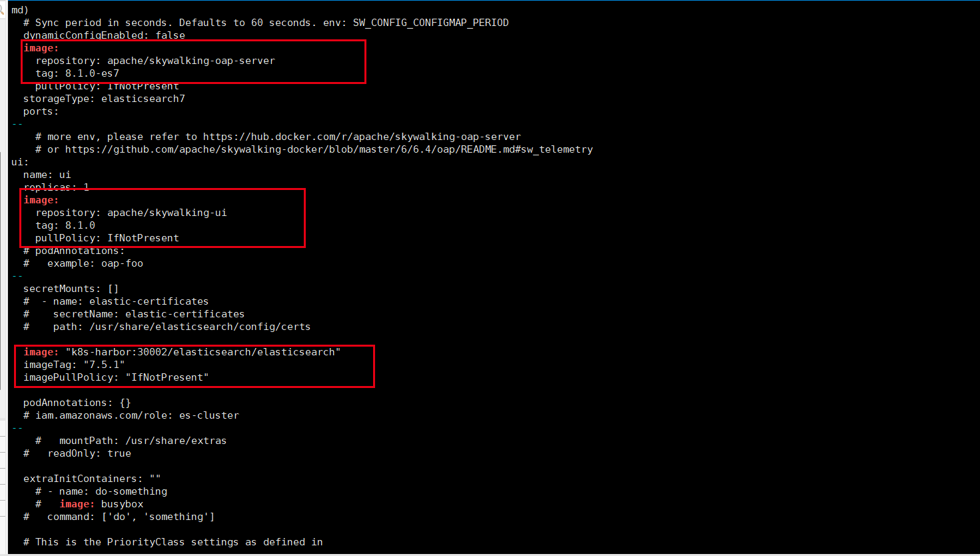Click the 'podAnnotations: {}' line
Image resolution: width=980 pixels, height=556 pixels.
pyautogui.click(x=77, y=403)
